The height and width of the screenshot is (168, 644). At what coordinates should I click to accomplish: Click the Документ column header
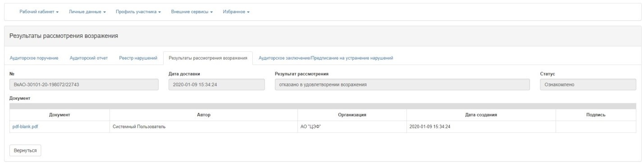59,115
